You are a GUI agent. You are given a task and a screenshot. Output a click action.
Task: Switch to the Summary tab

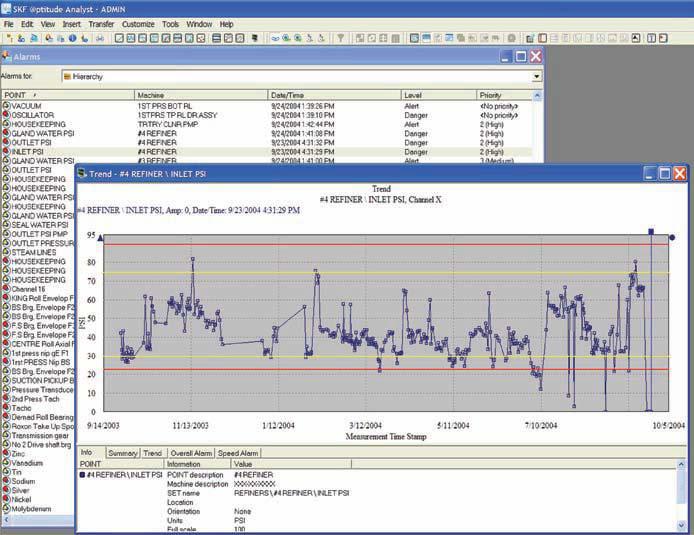coord(123,453)
